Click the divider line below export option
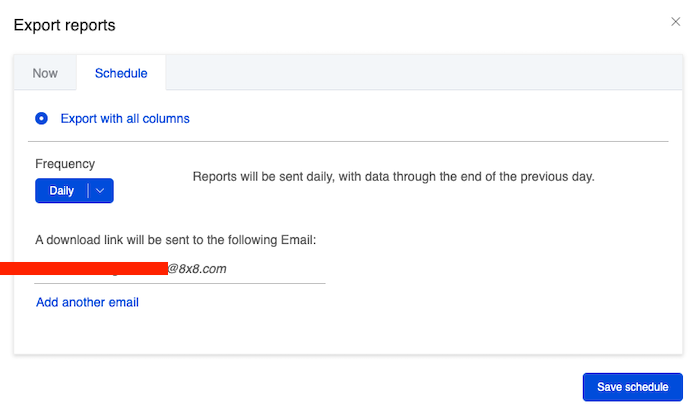The height and width of the screenshot is (411, 690). coord(350,141)
